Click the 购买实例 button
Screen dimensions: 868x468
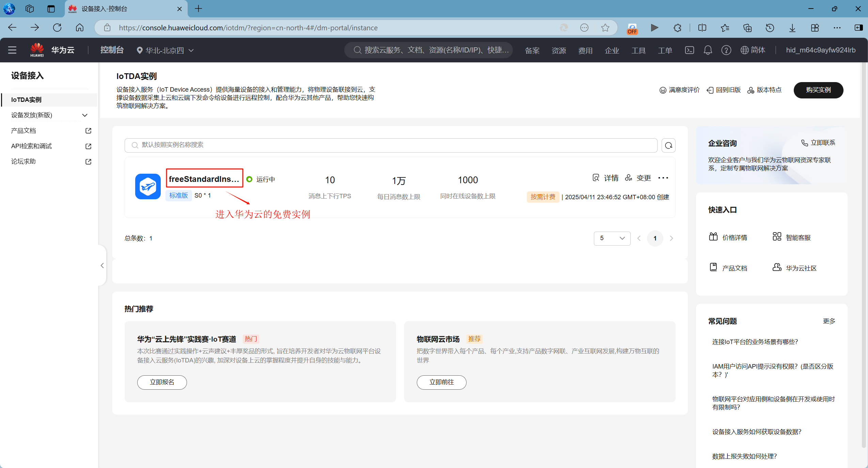818,90
